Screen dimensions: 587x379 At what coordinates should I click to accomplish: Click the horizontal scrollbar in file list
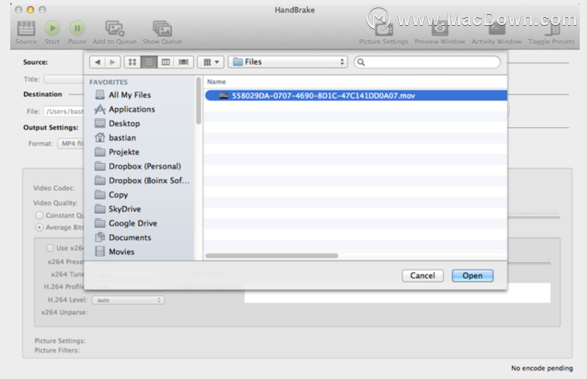[272, 256]
